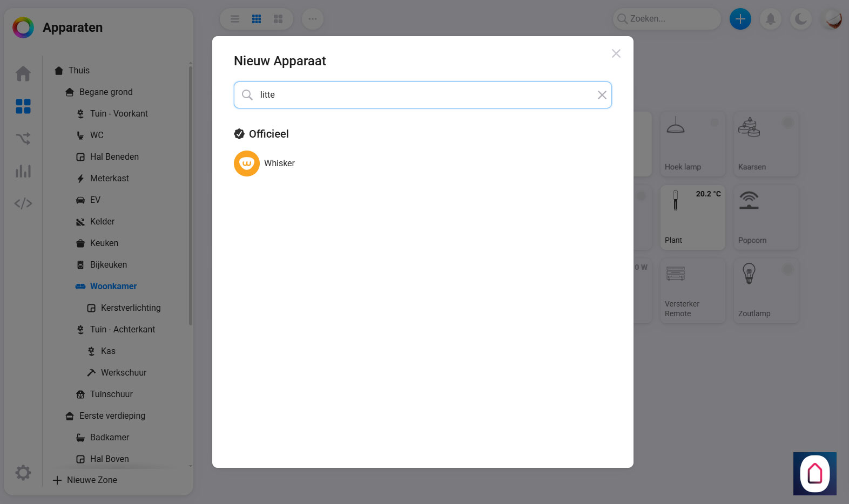Screen dimensions: 849x504
Task: Select the Kelder zone
Action: tap(102, 222)
